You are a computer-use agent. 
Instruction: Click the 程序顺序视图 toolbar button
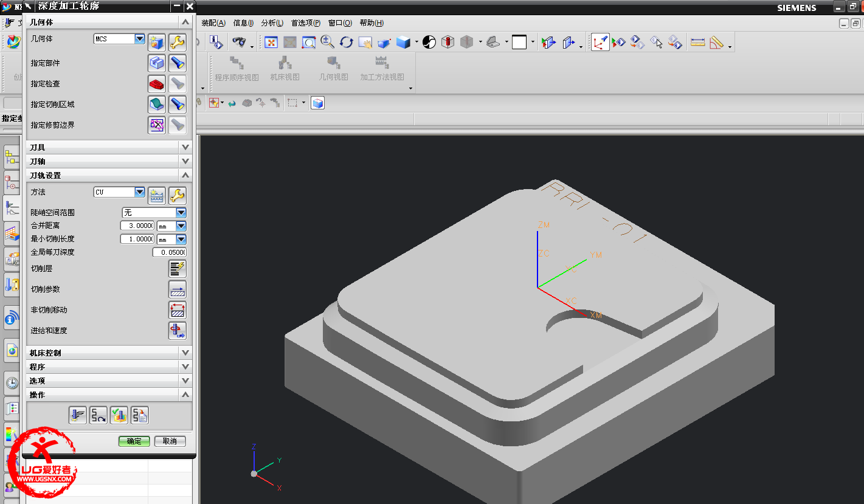pyautogui.click(x=237, y=69)
